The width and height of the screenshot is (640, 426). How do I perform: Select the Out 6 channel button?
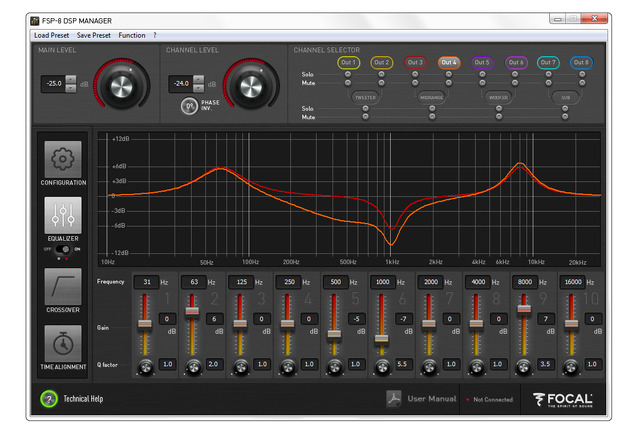516,62
